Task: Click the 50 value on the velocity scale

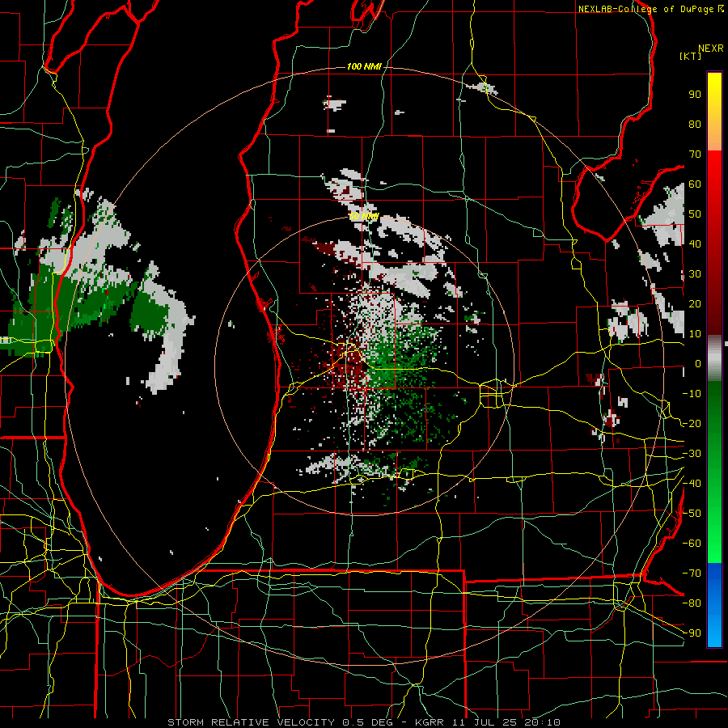Action: point(695,214)
